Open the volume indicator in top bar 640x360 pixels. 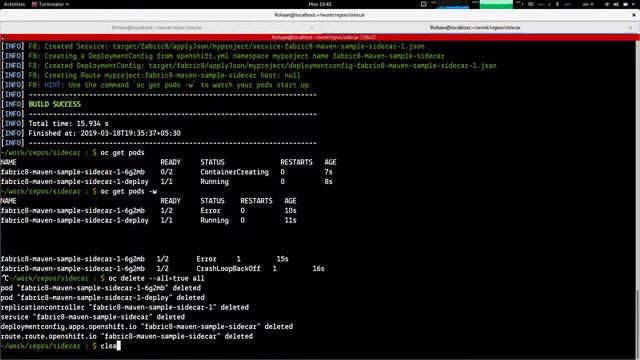coord(616,4)
